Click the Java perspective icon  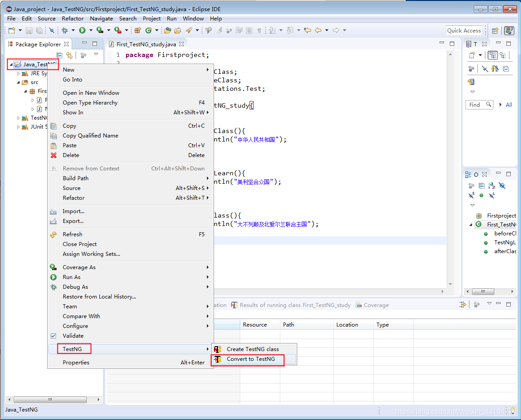click(509, 31)
